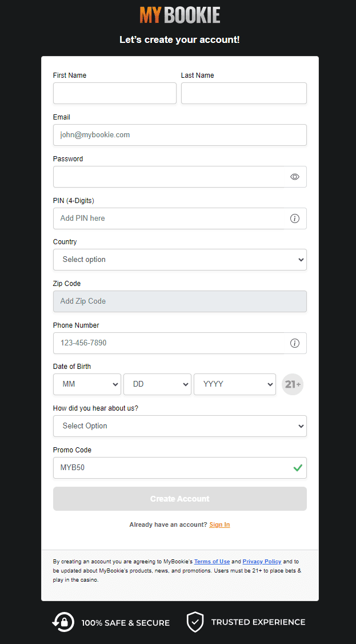Open the PIN info tooltip icon
Image resolution: width=356 pixels, height=644 pixels.
coord(295,218)
